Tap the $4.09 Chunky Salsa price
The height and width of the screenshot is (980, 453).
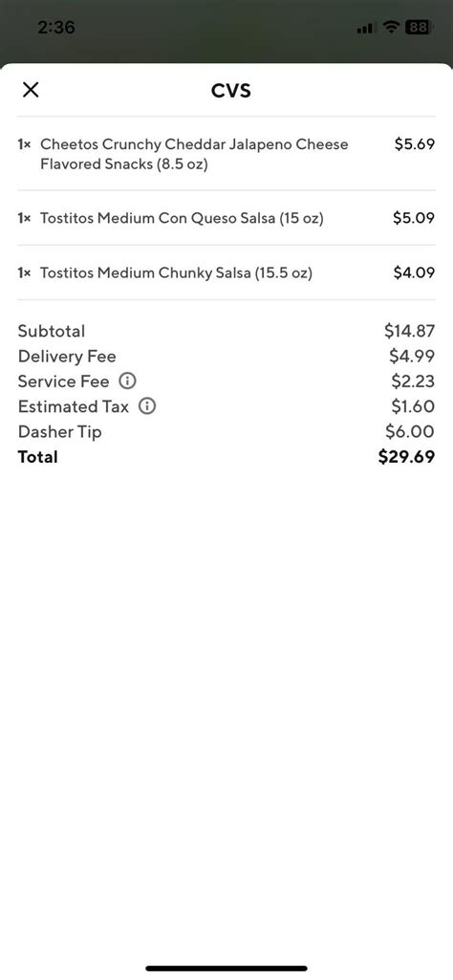pos(414,272)
